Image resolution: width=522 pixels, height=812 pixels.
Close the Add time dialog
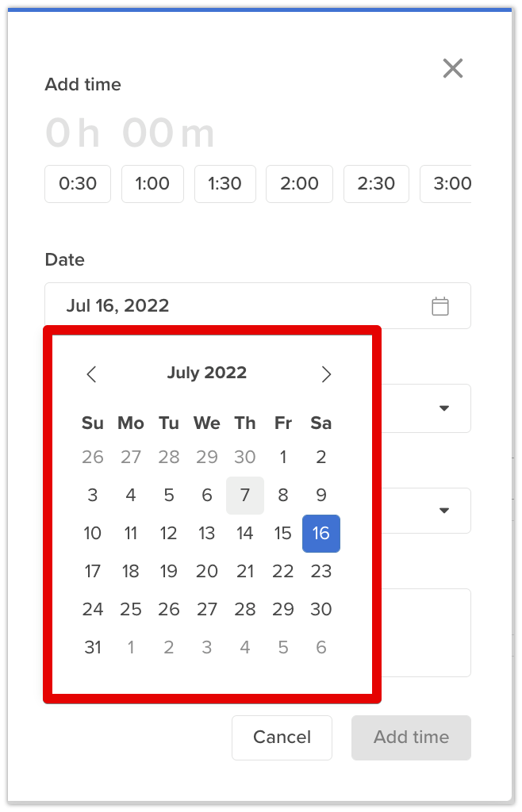point(453,68)
